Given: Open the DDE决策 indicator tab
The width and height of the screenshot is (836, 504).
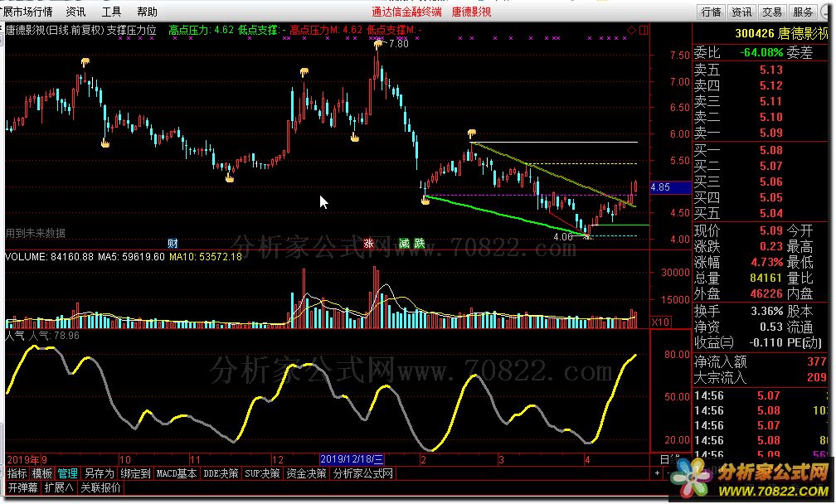Looking at the screenshot, I should (x=221, y=473).
